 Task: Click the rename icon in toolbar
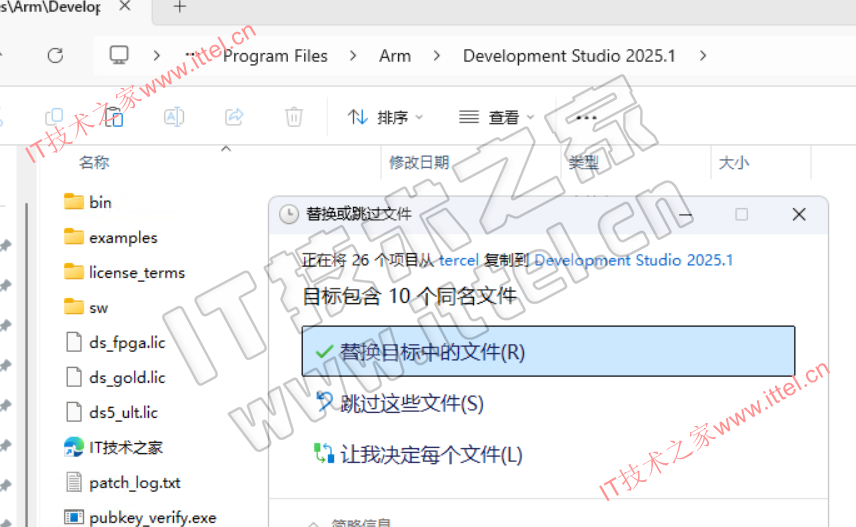point(173,117)
